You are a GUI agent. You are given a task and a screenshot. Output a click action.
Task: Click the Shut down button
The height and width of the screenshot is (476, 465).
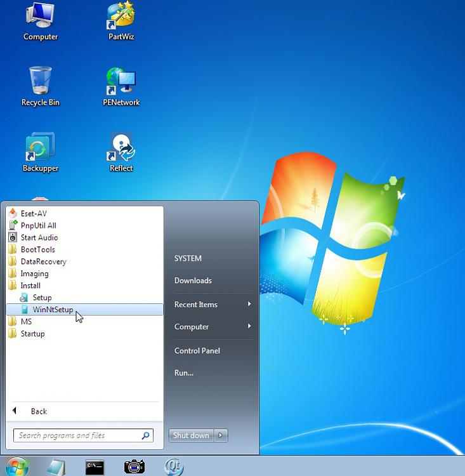[x=191, y=435]
